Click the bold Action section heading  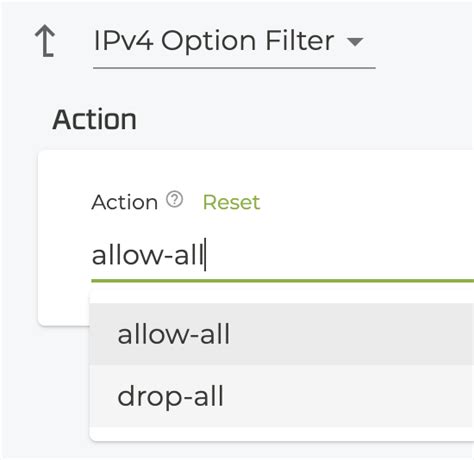[95, 119]
